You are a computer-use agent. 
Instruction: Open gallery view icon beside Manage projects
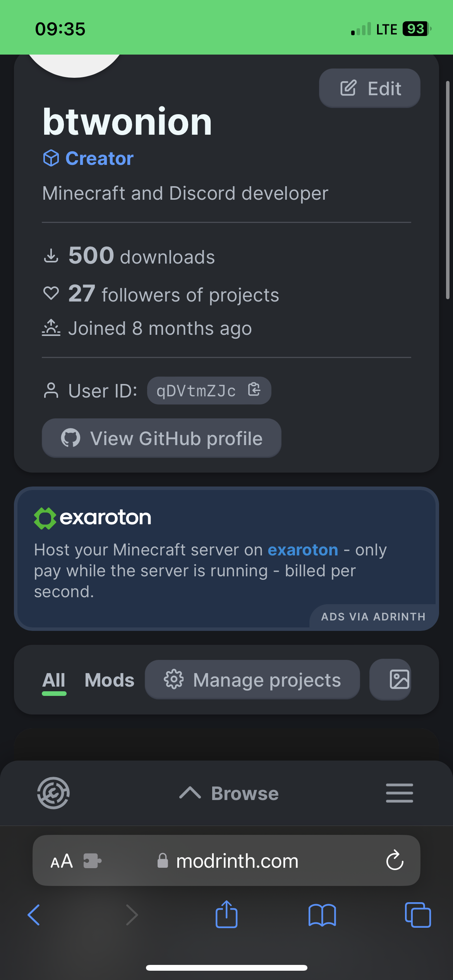(x=390, y=679)
